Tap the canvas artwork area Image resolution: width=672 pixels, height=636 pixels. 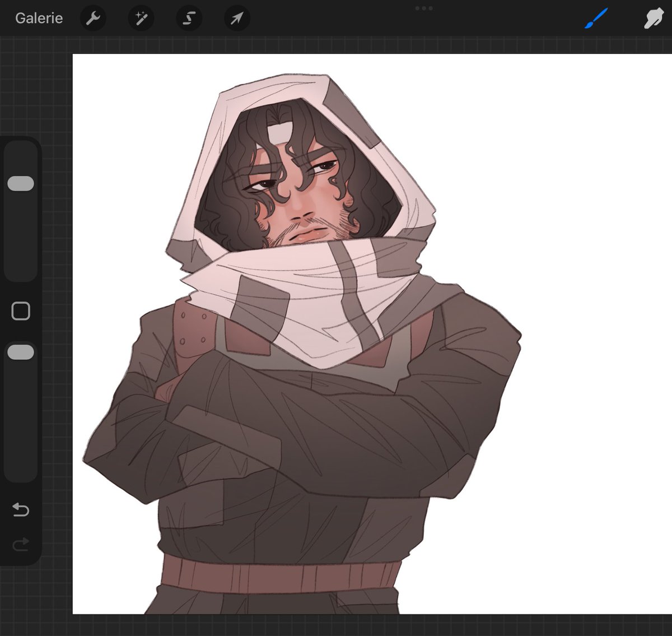tap(336, 336)
